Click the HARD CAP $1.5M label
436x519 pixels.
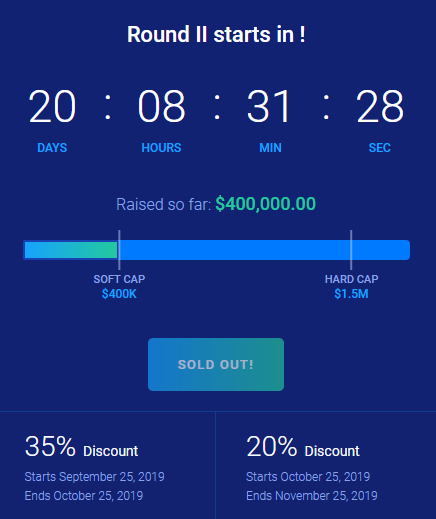(x=351, y=286)
